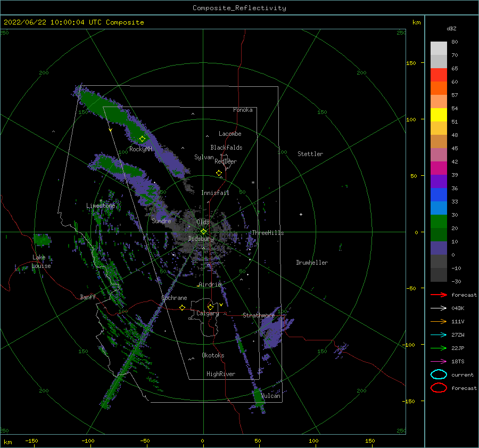This screenshot has width=479, height=448.
Task: Select the Airdrie label
Action: click(x=210, y=284)
